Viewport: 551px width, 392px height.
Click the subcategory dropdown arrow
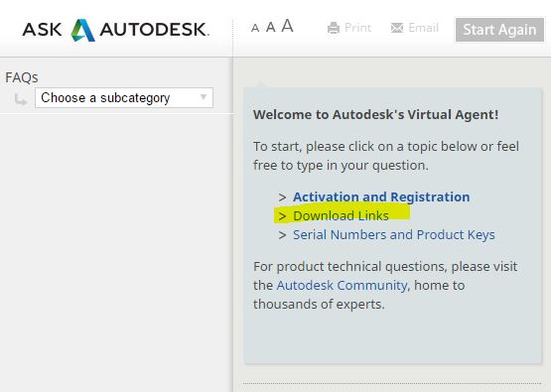point(204,97)
